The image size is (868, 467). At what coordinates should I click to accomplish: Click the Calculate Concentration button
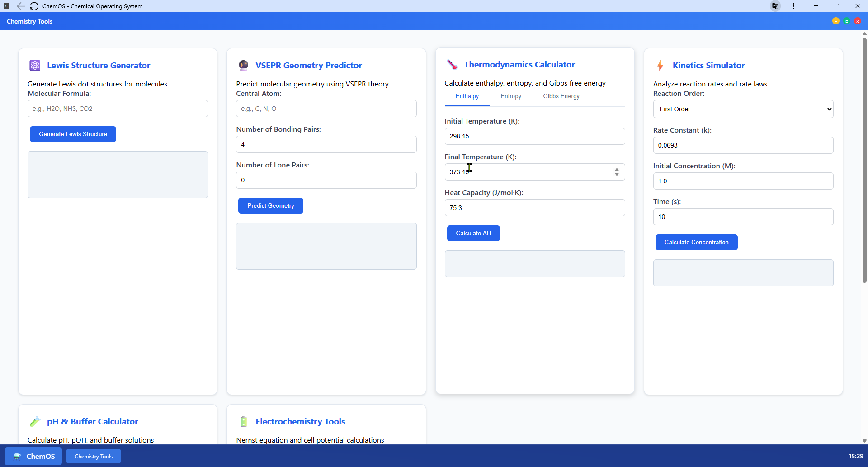[x=696, y=242]
